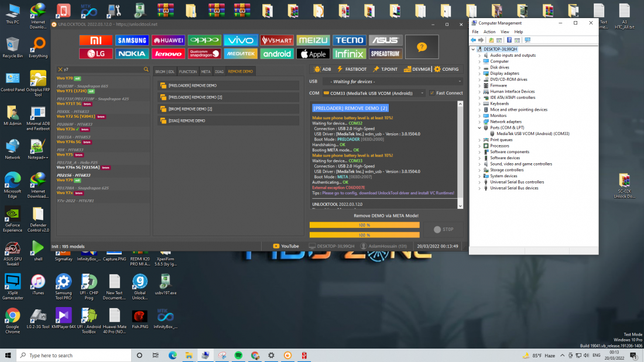Select the MediaTek brand tile
This screenshot has height=362, width=644.
pyautogui.click(x=240, y=54)
